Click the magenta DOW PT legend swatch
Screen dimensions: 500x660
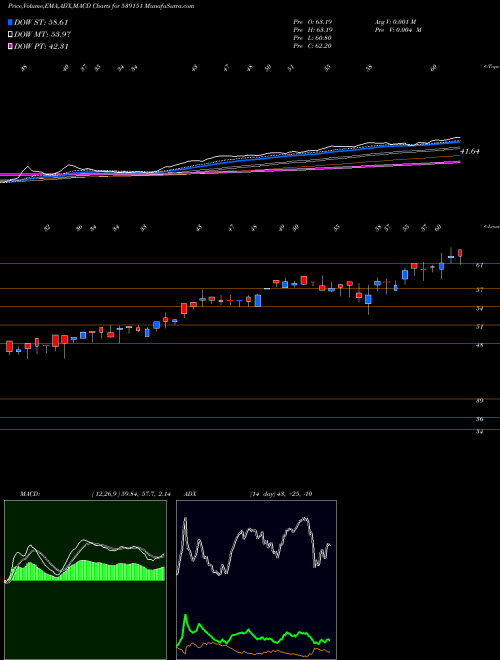point(11,46)
